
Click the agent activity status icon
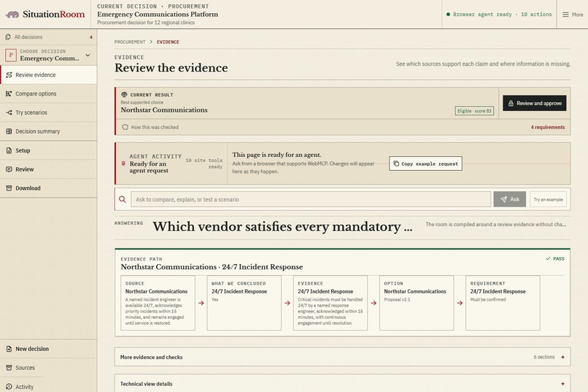pyautogui.click(x=123, y=164)
